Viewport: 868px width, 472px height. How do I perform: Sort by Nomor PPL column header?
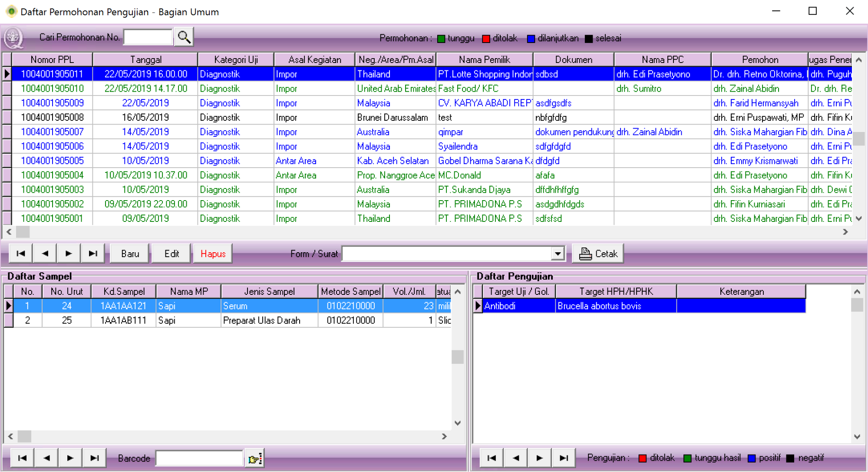52,59
